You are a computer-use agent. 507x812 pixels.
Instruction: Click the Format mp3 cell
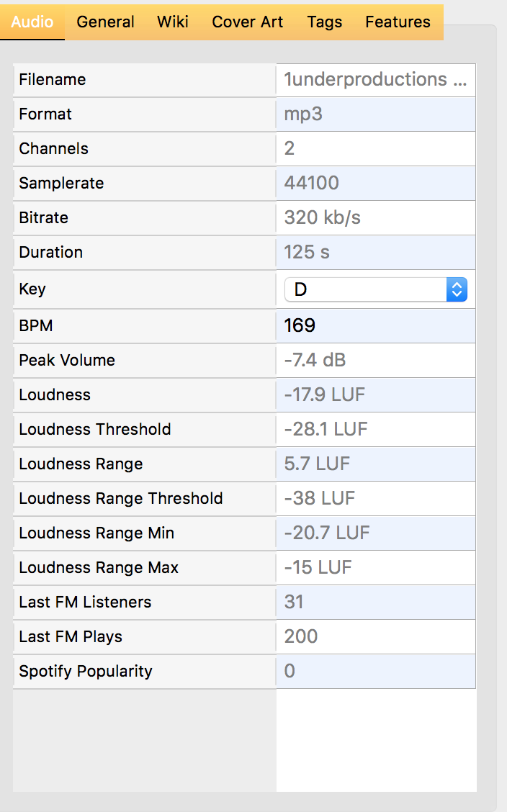click(376, 114)
